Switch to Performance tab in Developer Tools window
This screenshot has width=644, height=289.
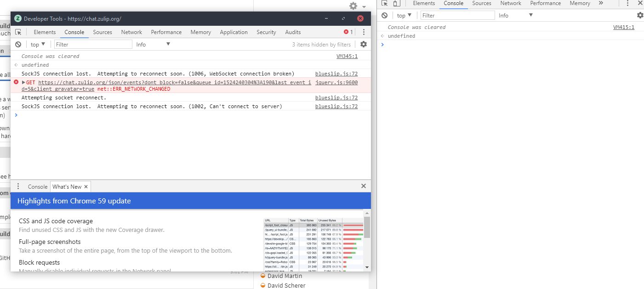(166, 32)
